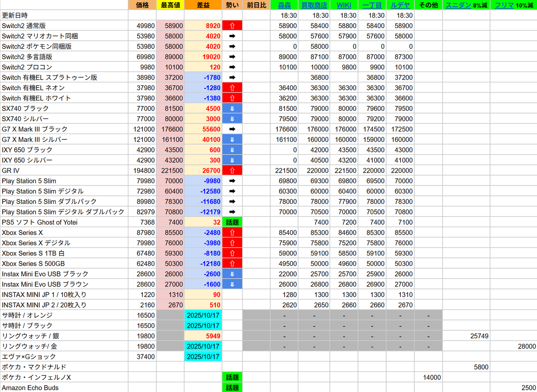Select the 勢い column header

pyautogui.click(x=232, y=5)
